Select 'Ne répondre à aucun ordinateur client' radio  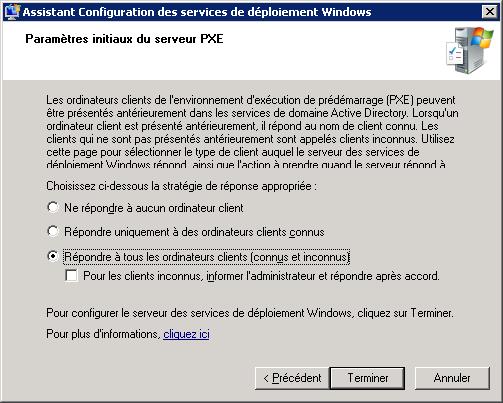tap(53, 207)
